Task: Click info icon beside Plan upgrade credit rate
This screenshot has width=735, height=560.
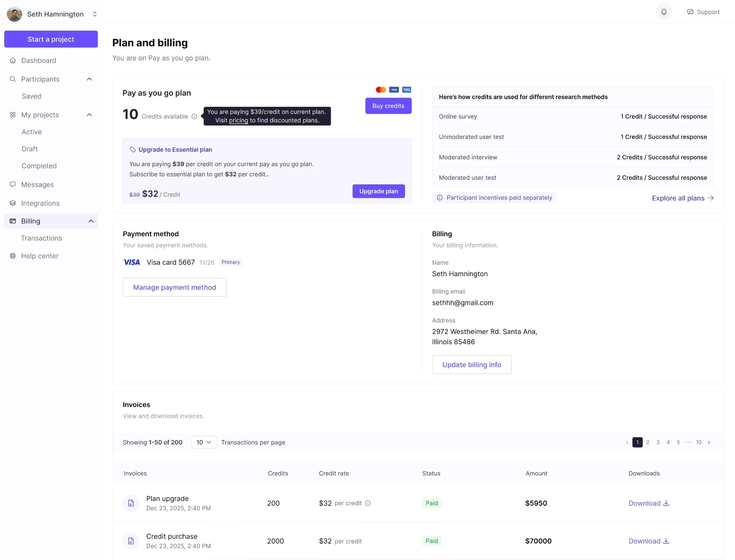Action: pyautogui.click(x=368, y=503)
